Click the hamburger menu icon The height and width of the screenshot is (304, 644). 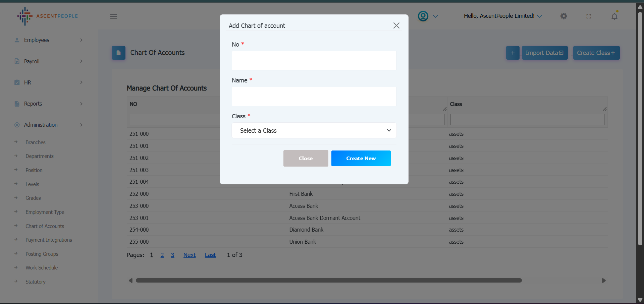coord(114,16)
